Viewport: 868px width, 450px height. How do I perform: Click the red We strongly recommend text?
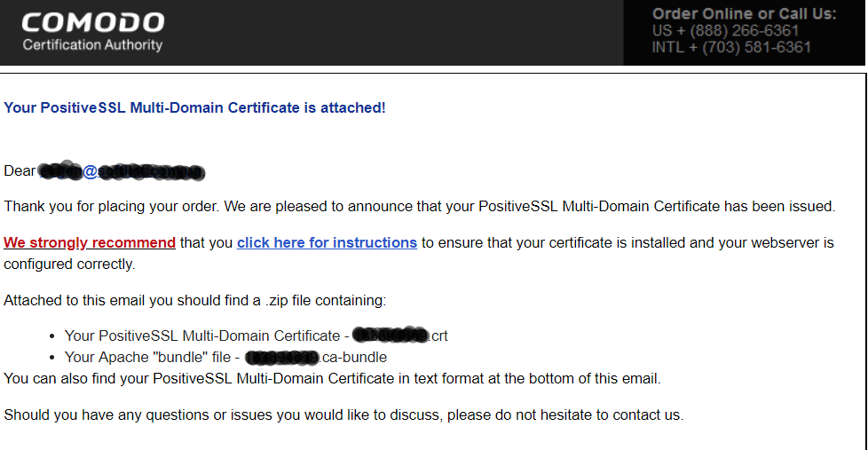[90, 242]
